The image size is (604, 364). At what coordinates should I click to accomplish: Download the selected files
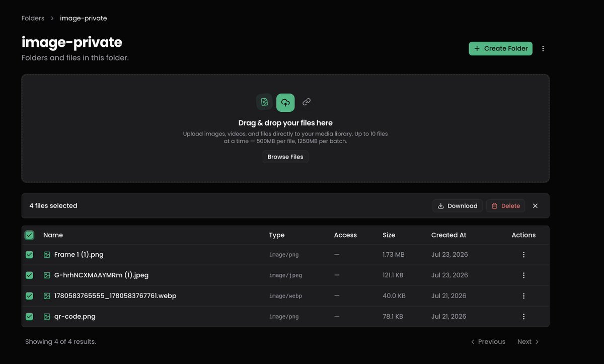pos(458,206)
